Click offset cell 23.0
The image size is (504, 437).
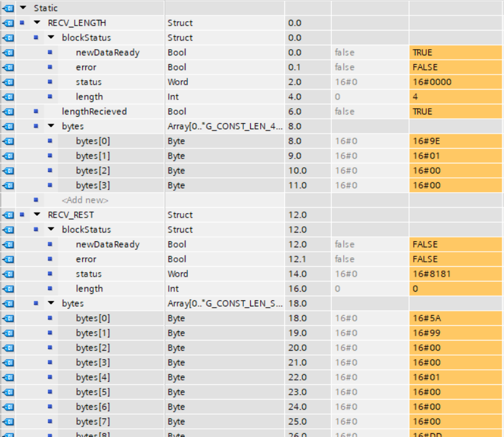[x=307, y=392]
